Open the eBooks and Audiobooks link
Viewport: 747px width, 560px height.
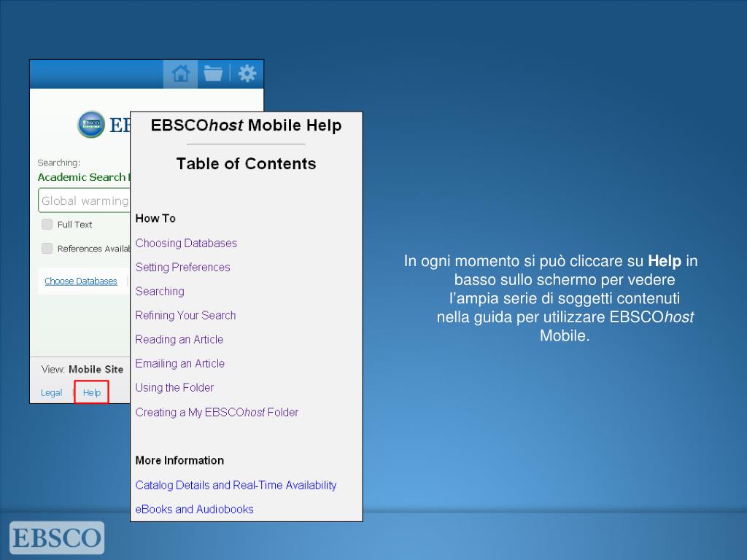(194, 509)
